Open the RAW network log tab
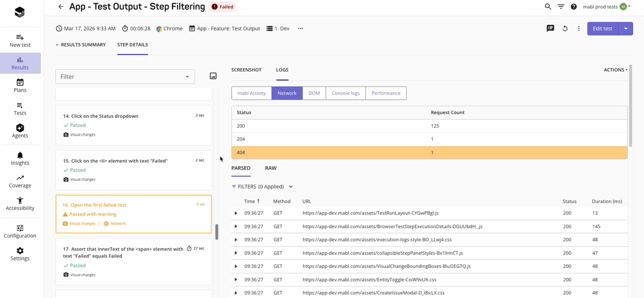The image size is (644, 298). pos(271,168)
